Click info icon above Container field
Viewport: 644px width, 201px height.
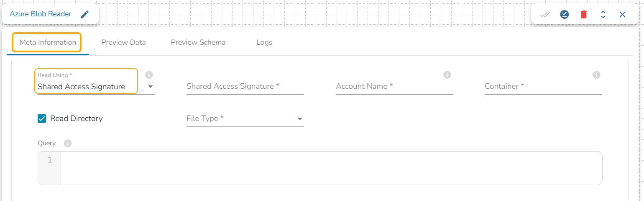pos(597,75)
